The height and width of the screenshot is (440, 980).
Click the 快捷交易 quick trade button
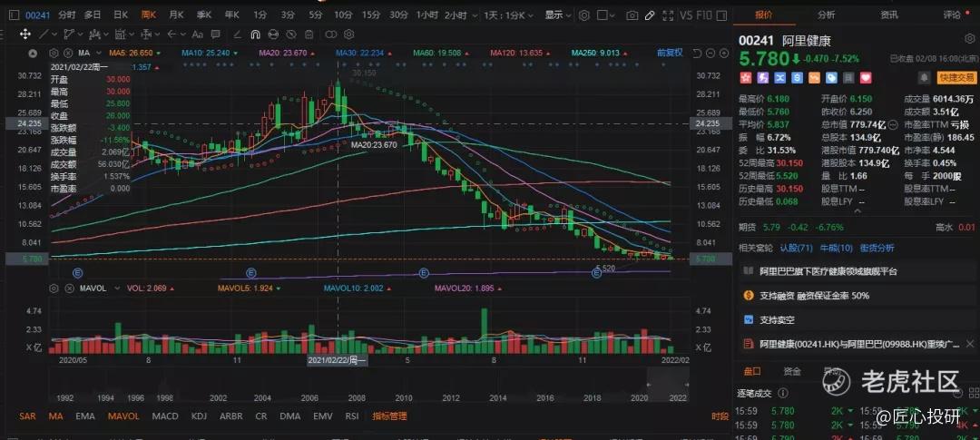tap(956, 77)
